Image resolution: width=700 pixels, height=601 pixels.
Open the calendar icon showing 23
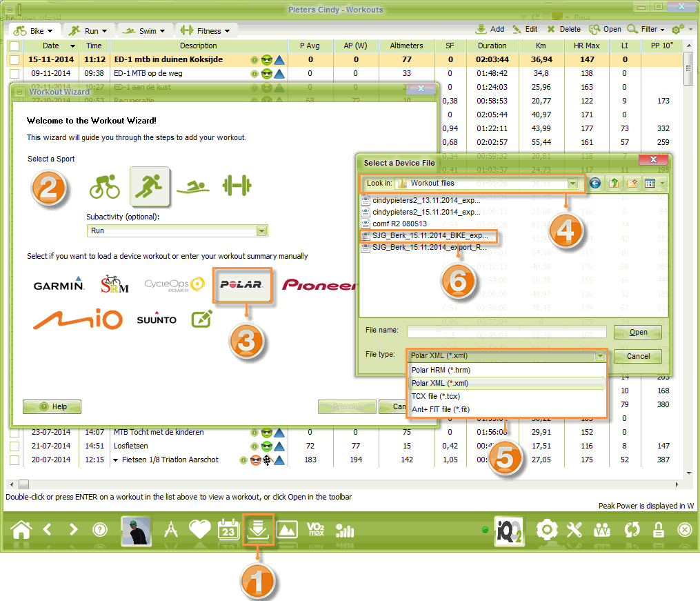click(228, 530)
